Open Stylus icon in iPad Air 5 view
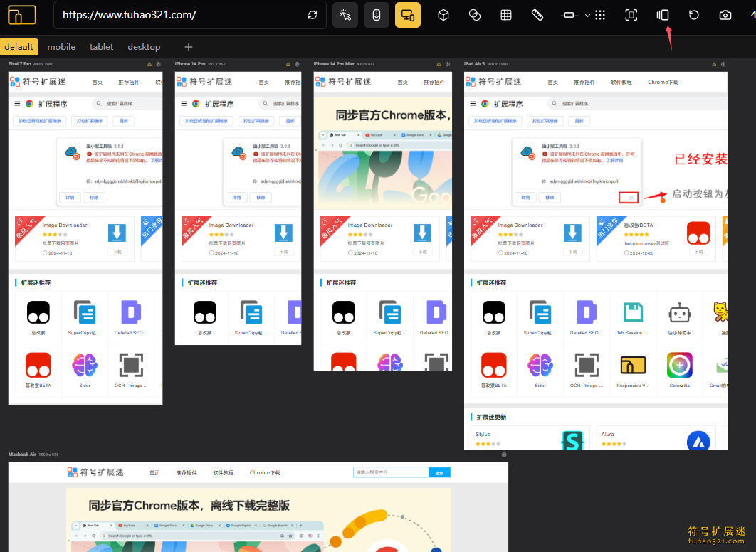 pyautogui.click(x=572, y=440)
